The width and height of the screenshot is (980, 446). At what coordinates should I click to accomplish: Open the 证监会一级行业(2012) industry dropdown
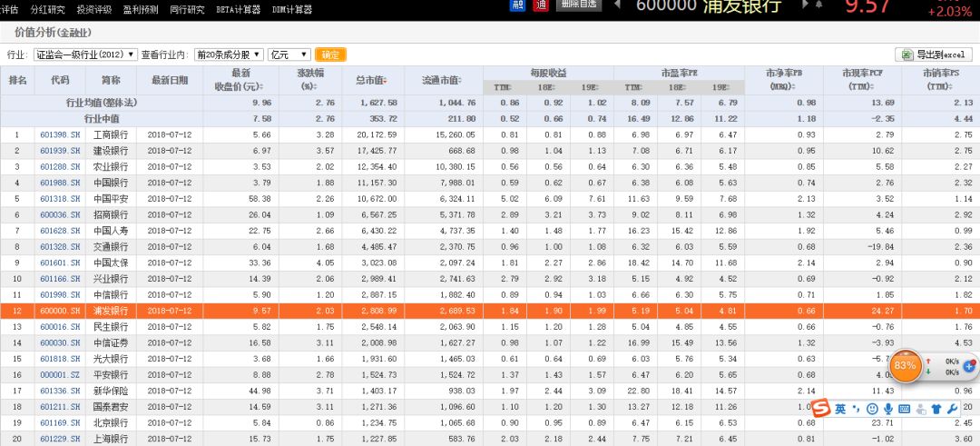(x=85, y=55)
